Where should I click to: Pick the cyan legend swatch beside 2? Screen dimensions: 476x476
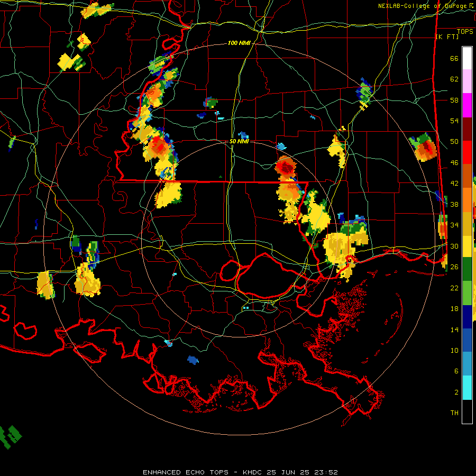[x=467, y=388]
